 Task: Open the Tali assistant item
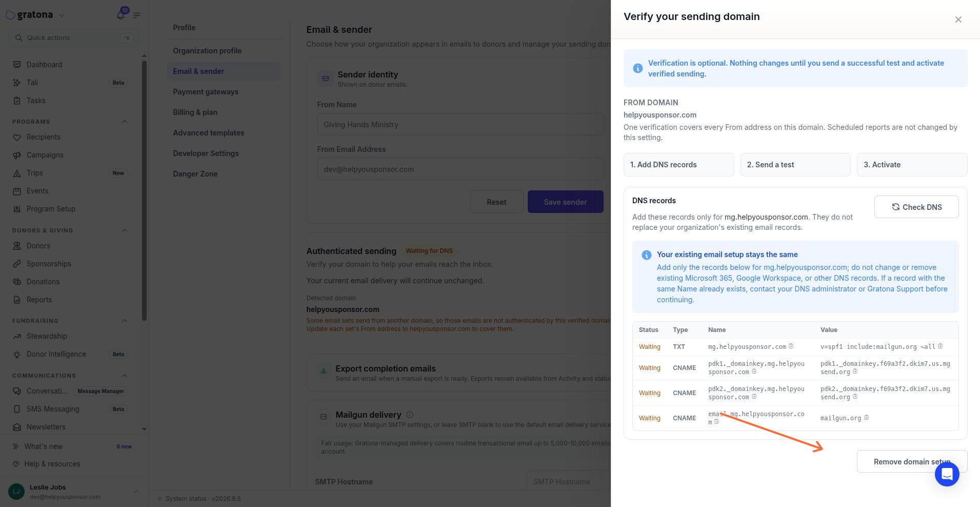[70, 83]
